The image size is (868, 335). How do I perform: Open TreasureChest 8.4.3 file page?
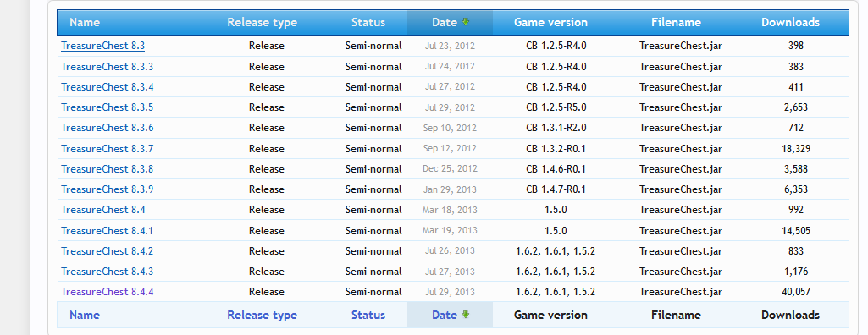[108, 272]
